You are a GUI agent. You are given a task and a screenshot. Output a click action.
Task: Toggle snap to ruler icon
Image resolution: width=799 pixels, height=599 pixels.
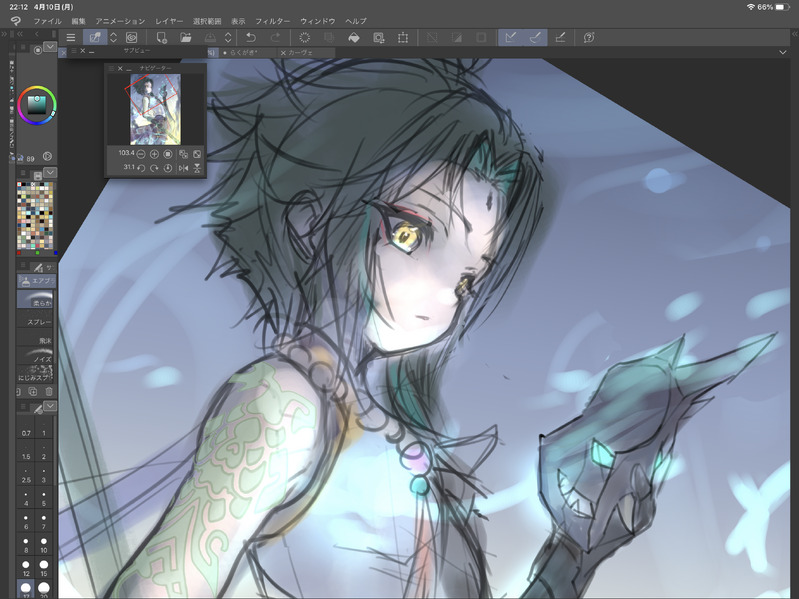click(x=511, y=37)
